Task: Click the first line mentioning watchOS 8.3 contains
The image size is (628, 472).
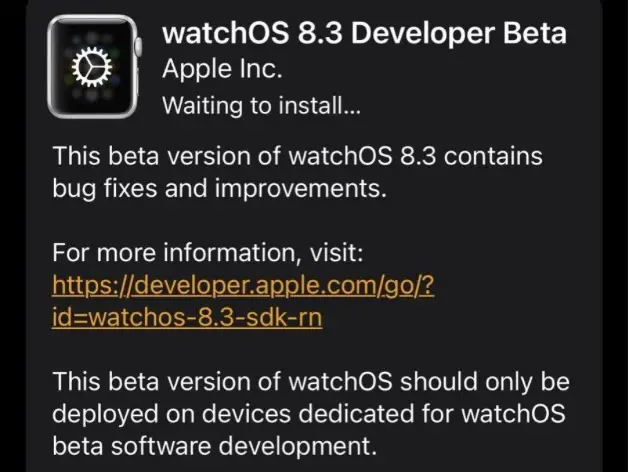Action: point(298,156)
